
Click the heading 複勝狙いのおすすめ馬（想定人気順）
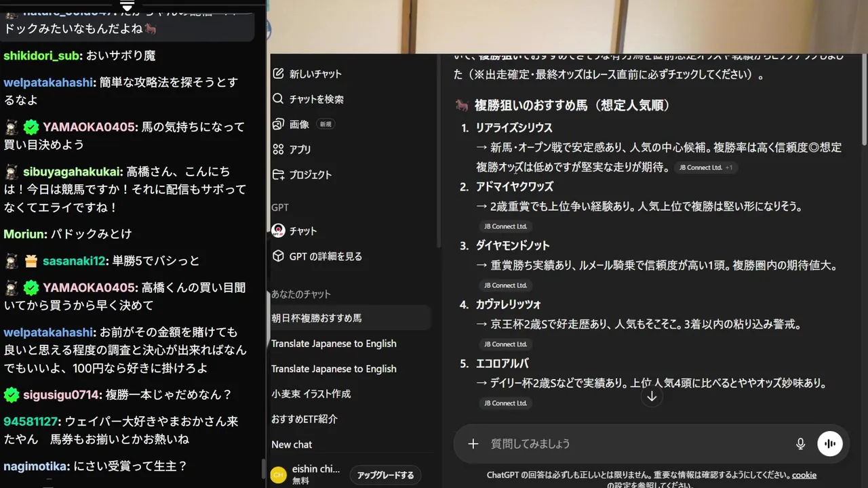click(x=572, y=105)
